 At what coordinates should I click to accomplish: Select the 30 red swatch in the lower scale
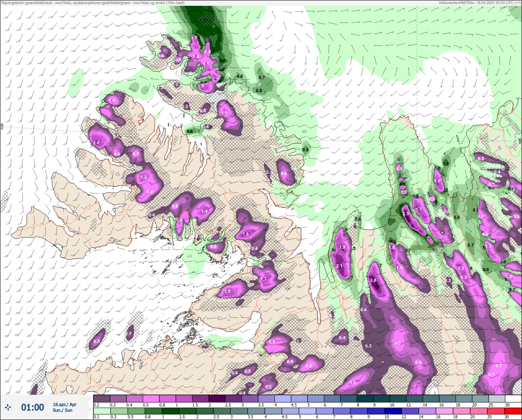tap(513, 411)
